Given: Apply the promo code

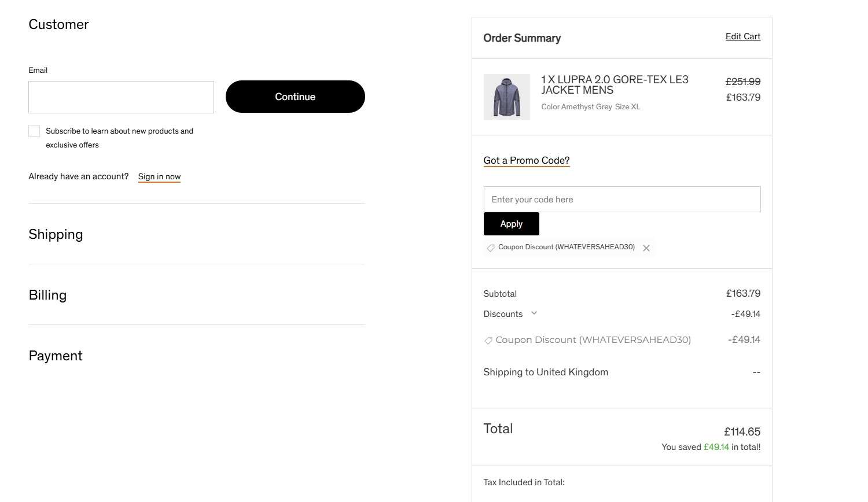Looking at the screenshot, I should pos(511,224).
